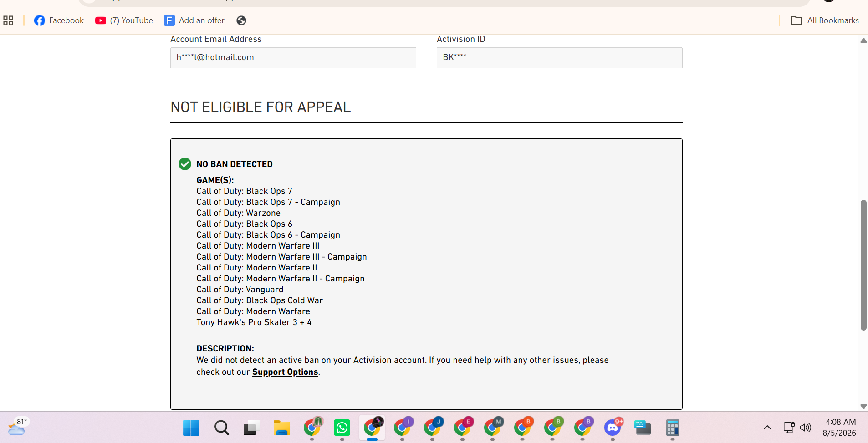Click the globe bookmark icon
The image size is (868, 443).
[x=241, y=20]
